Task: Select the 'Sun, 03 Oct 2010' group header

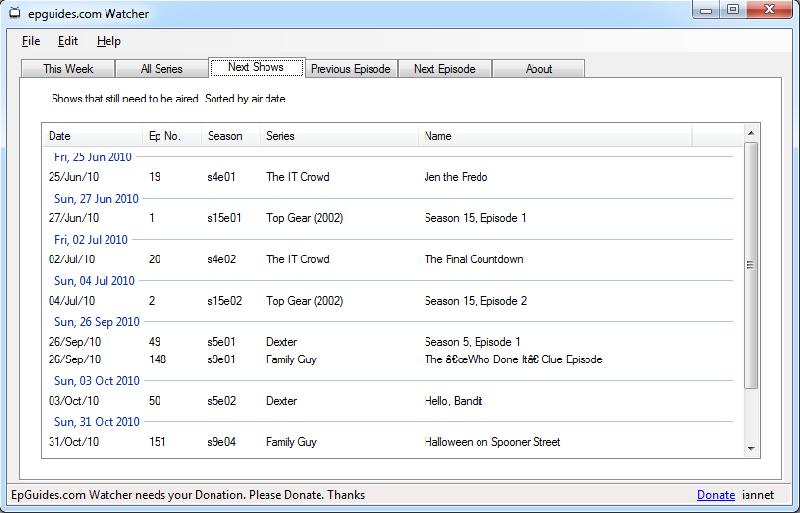Action: click(96, 381)
